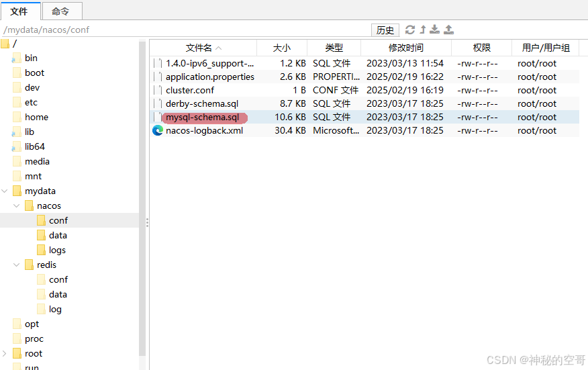
Task: Click file icon of cluster.conf
Action: [x=158, y=90]
